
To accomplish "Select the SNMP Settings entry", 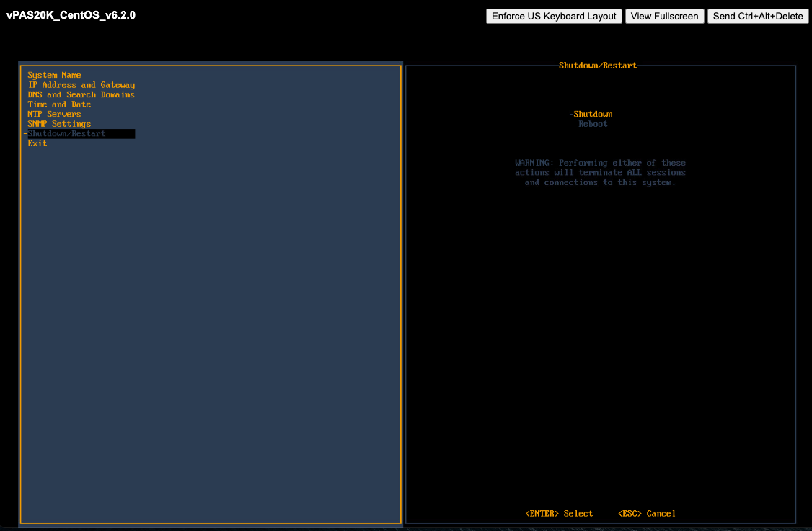I will click(59, 124).
